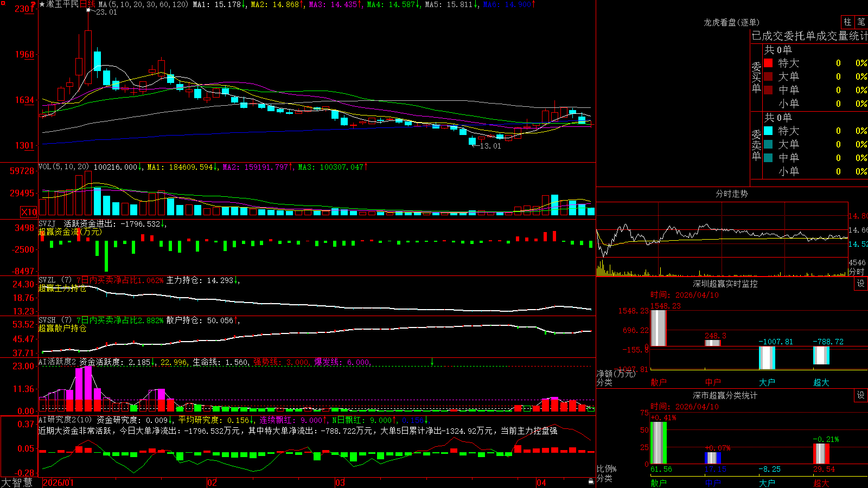Viewport: 868px width, 488px height.
Task: Click the red 超大 bar labeled -0.21%
Action: point(821,454)
